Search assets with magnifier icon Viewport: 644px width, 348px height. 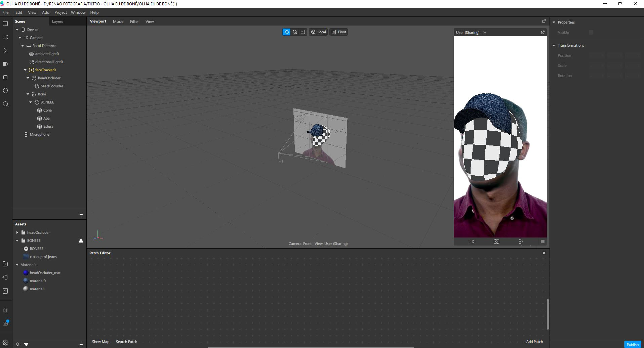(18, 344)
